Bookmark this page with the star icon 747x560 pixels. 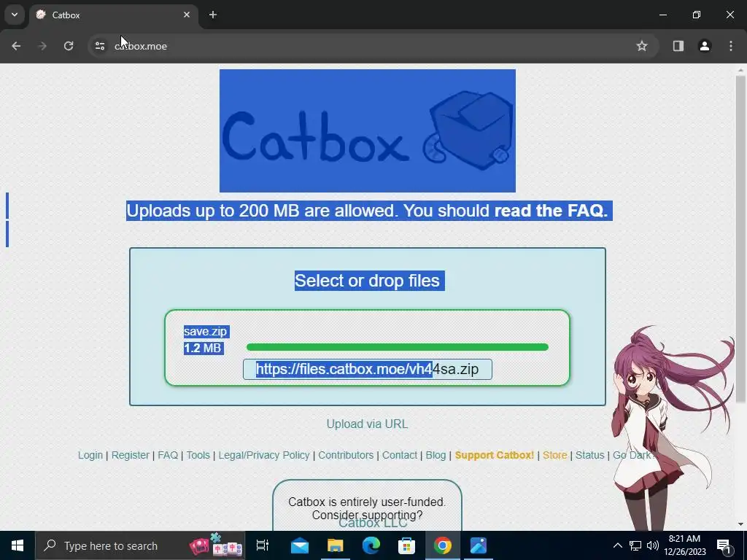[x=642, y=46]
